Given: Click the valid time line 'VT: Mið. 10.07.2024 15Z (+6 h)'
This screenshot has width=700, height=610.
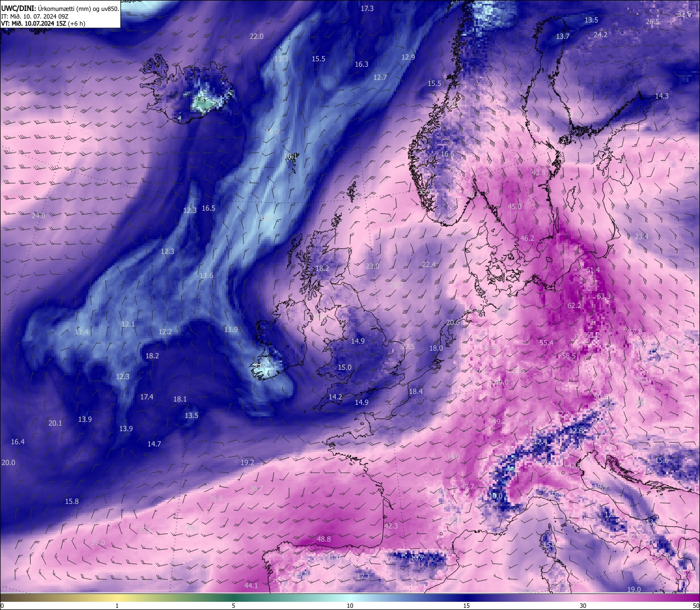Looking at the screenshot, I should (x=43, y=24).
